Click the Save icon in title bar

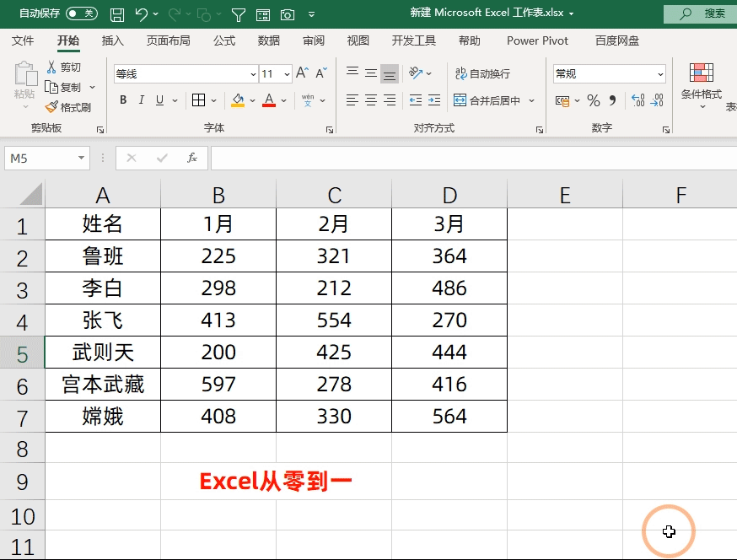point(117,14)
